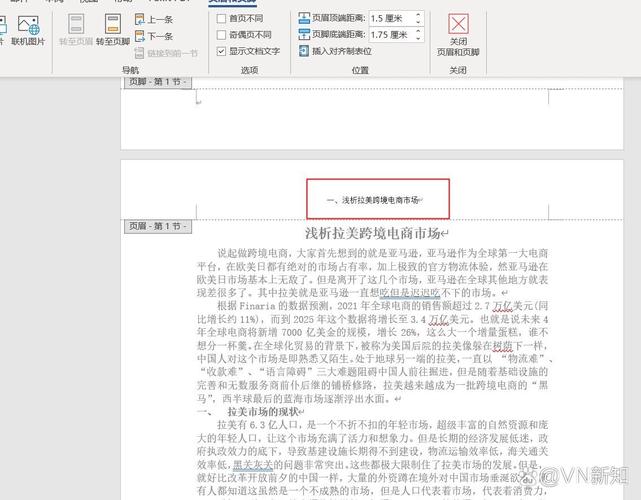Click the document title 浅析拉美跨境电商市场
The width and height of the screenshot is (641, 500).
click(x=372, y=233)
